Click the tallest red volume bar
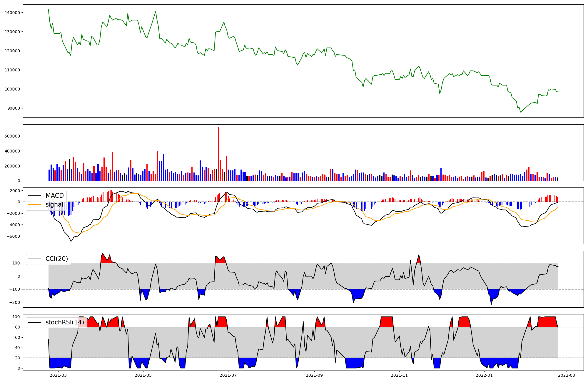This screenshot has width=588, height=382. tap(218, 153)
